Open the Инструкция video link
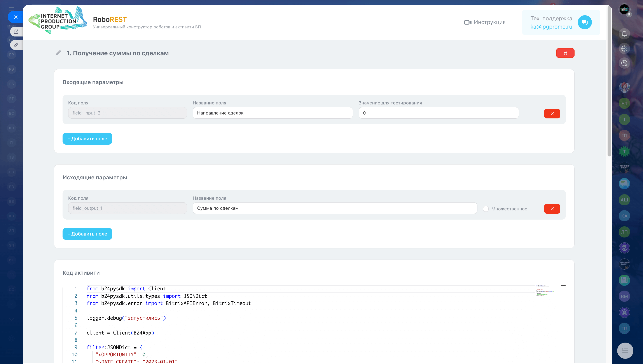 coord(485,22)
